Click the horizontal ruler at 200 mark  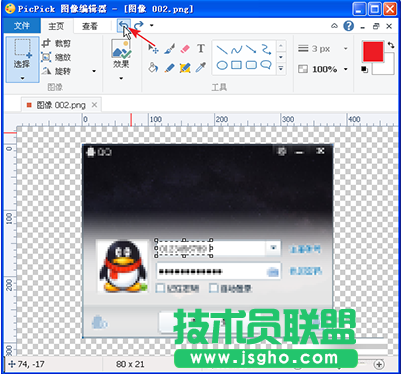point(221,119)
